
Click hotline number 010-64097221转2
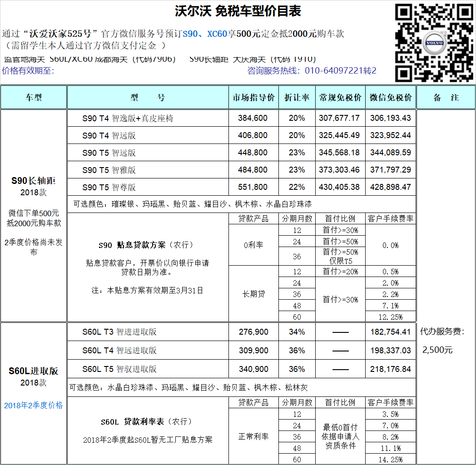point(340,71)
